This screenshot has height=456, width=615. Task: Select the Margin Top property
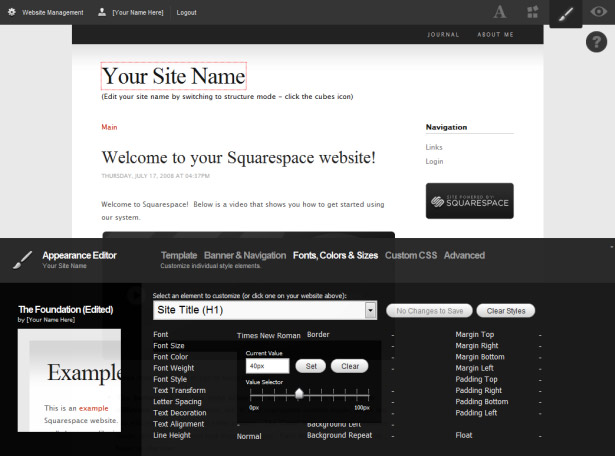coord(475,334)
